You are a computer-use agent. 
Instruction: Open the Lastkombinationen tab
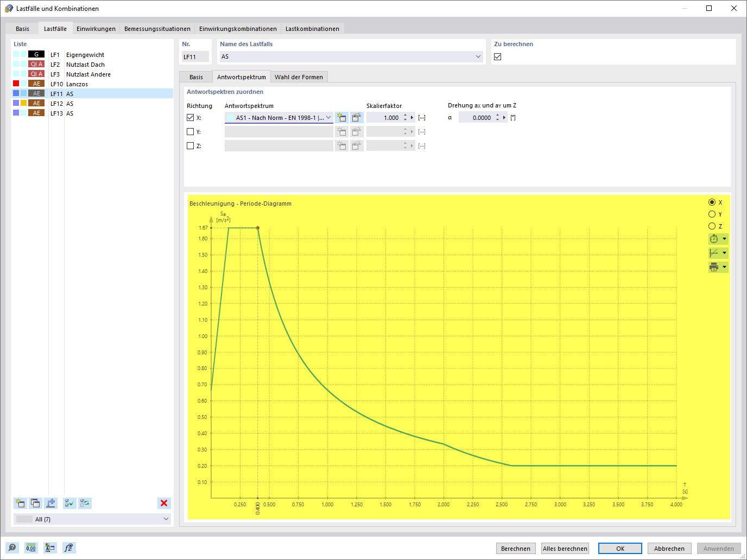[312, 29]
